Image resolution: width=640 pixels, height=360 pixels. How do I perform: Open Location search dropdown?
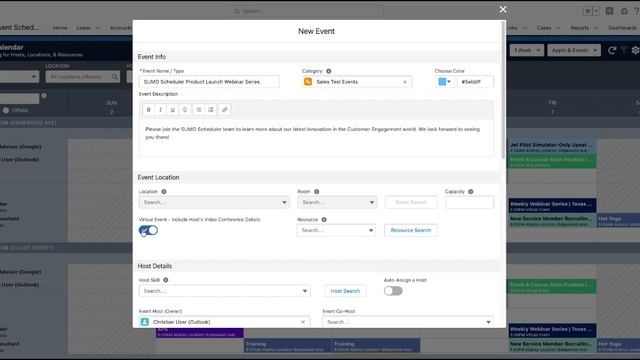(x=214, y=202)
